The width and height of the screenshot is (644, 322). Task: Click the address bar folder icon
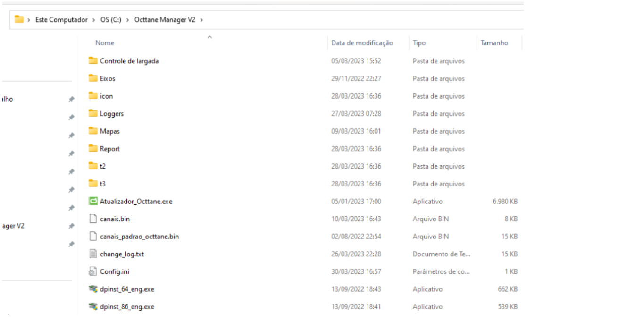pyautogui.click(x=19, y=20)
